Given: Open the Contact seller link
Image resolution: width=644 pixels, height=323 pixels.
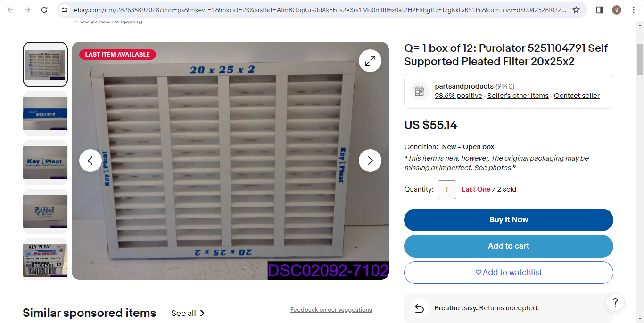Looking at the screenshot, I should pos(577,96).
